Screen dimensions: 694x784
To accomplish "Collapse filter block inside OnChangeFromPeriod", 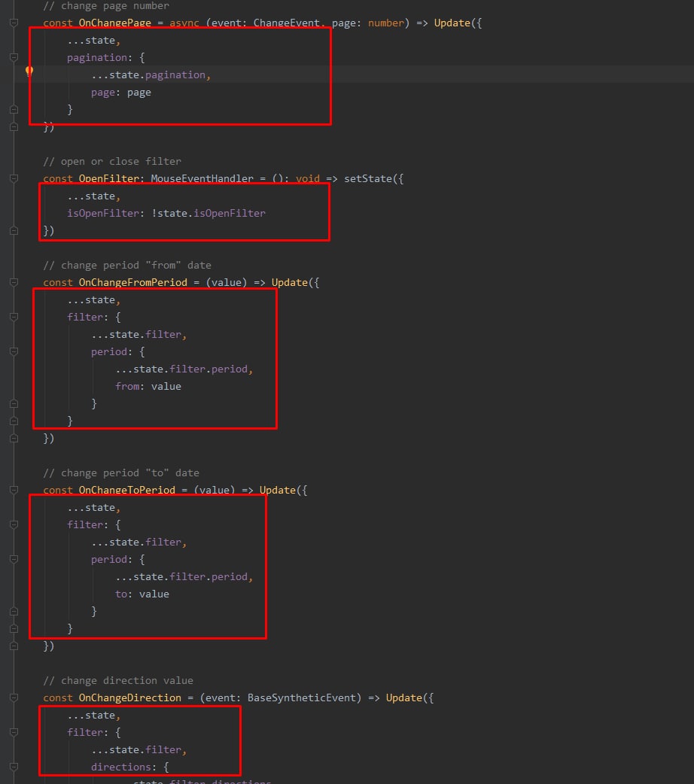I will click(14, 318).
